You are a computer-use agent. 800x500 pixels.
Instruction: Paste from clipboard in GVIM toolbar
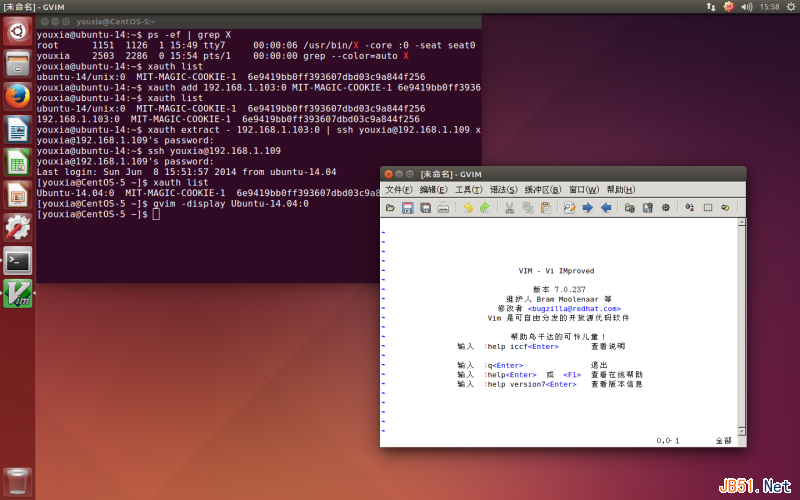[545, 208]
